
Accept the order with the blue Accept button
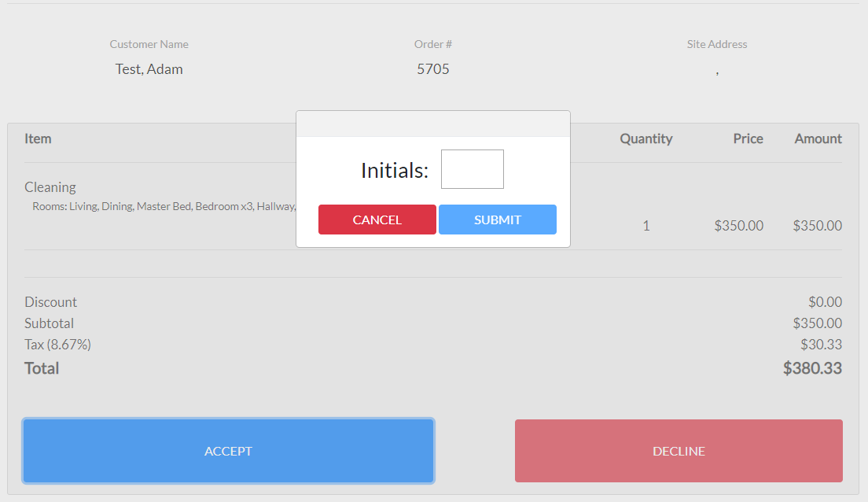228,451
